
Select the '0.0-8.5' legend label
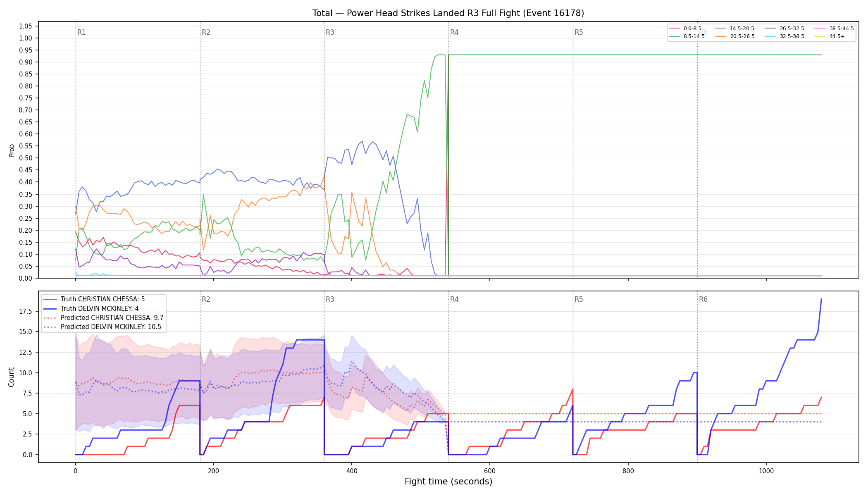pyautogui.click(x=692, y=29)
